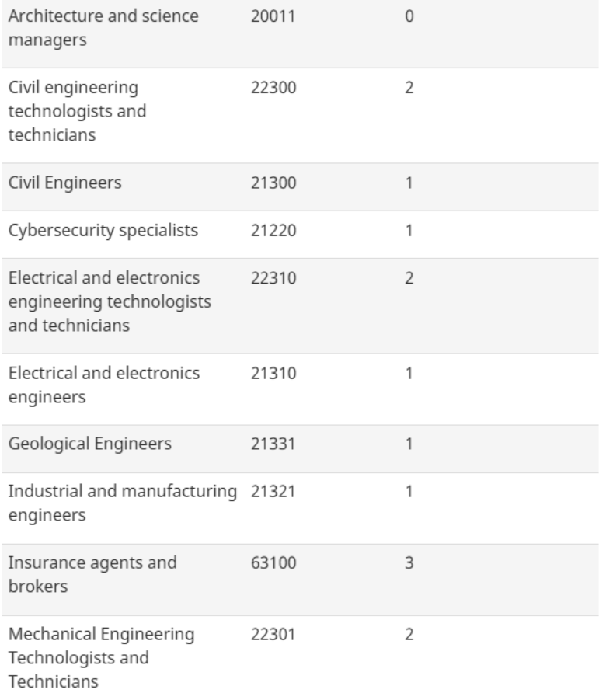Click the Insurance agents and brokers entry
599x700 pixels.
(93, 575)
